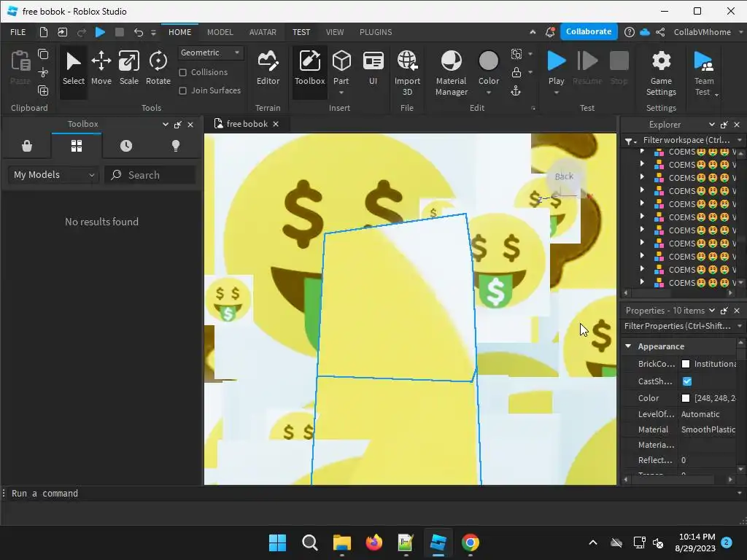Open Toolbox Recent tab (clock icon)
Viewport: 747px width, 560px height.
126,146
